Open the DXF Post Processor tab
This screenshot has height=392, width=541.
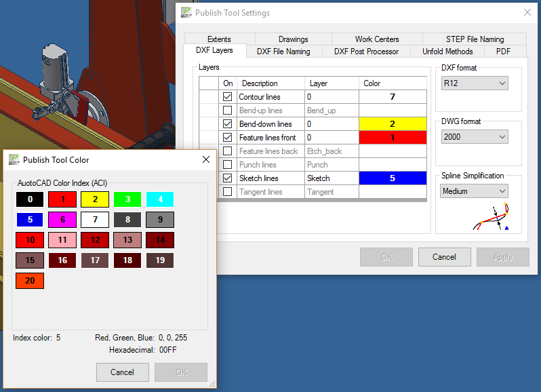pyautogui.click(x=366, y=52)
